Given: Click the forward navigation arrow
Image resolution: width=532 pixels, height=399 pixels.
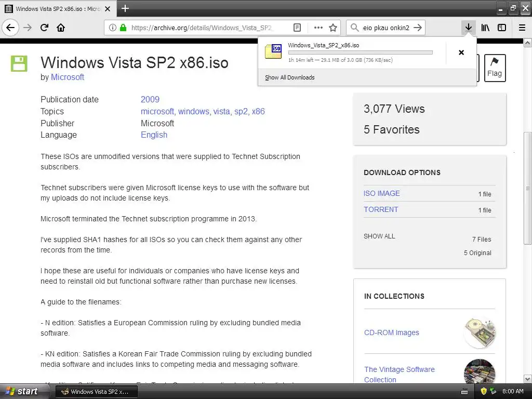Looking at the screenshot, I should click(28, 28).
